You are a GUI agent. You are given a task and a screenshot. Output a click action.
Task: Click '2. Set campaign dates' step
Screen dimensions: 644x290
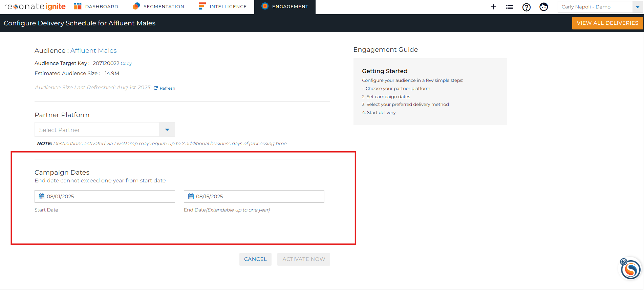[x=386, y=96]
